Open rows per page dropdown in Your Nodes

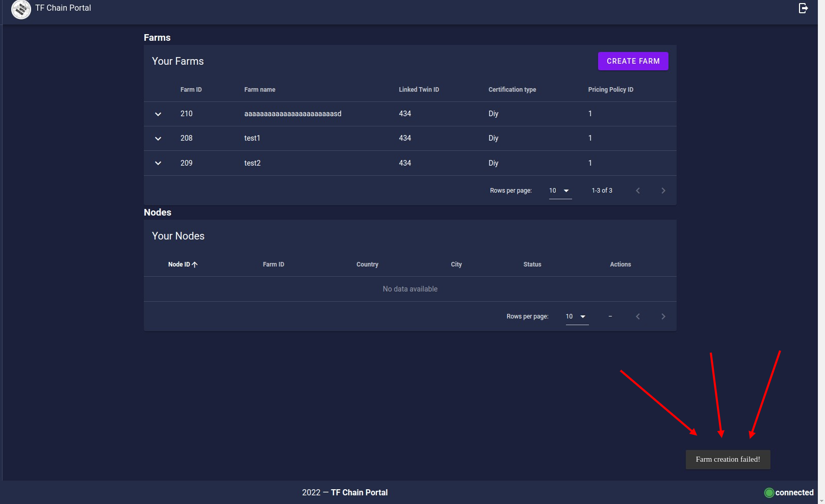577,316
